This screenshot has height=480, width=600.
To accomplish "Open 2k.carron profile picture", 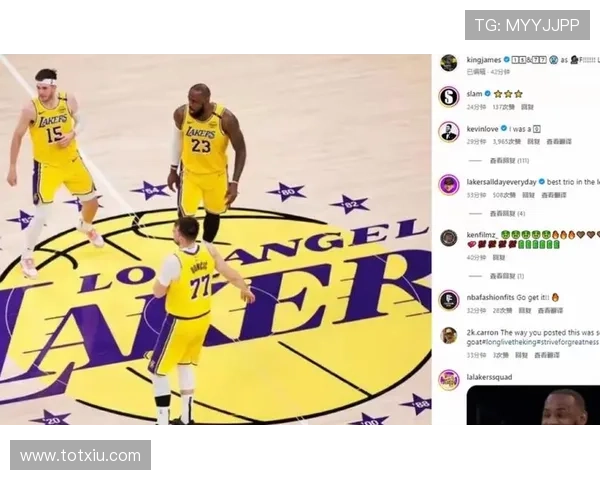I will pos(449,335).
